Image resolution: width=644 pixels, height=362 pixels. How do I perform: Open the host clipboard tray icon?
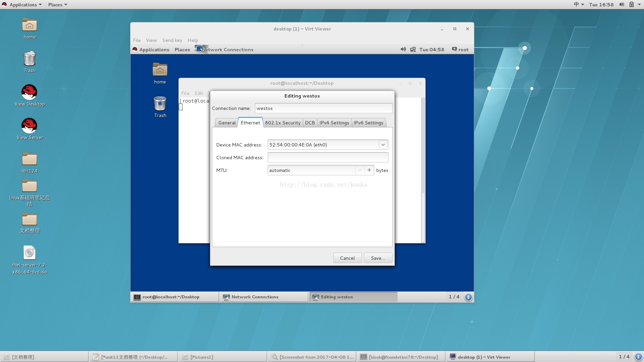click(x=631, y=4)
